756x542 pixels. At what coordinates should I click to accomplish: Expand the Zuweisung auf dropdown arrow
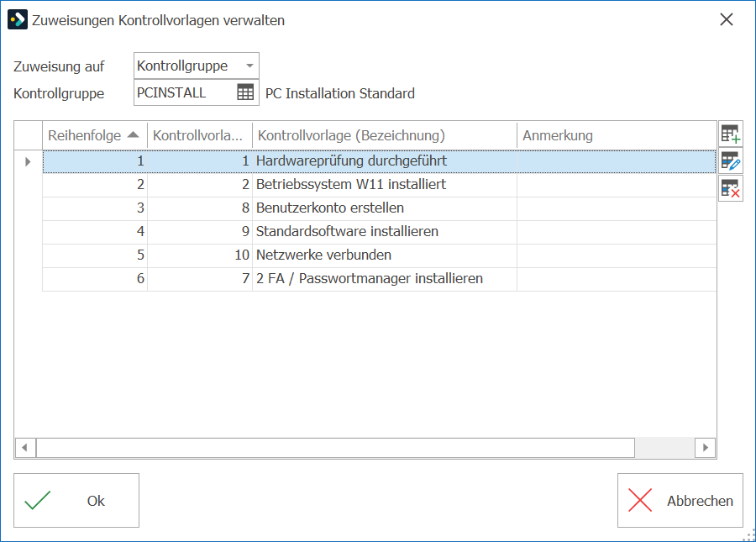pos(249,66)
